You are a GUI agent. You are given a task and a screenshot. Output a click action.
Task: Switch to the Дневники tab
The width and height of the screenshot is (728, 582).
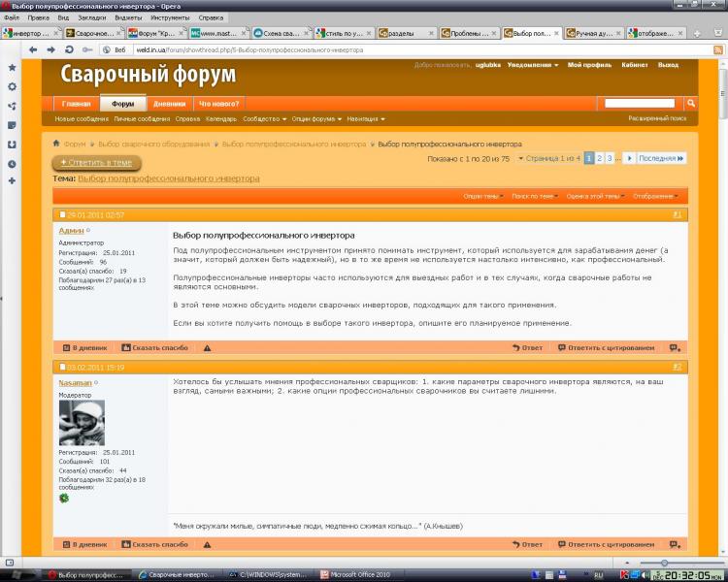point(169,103)
